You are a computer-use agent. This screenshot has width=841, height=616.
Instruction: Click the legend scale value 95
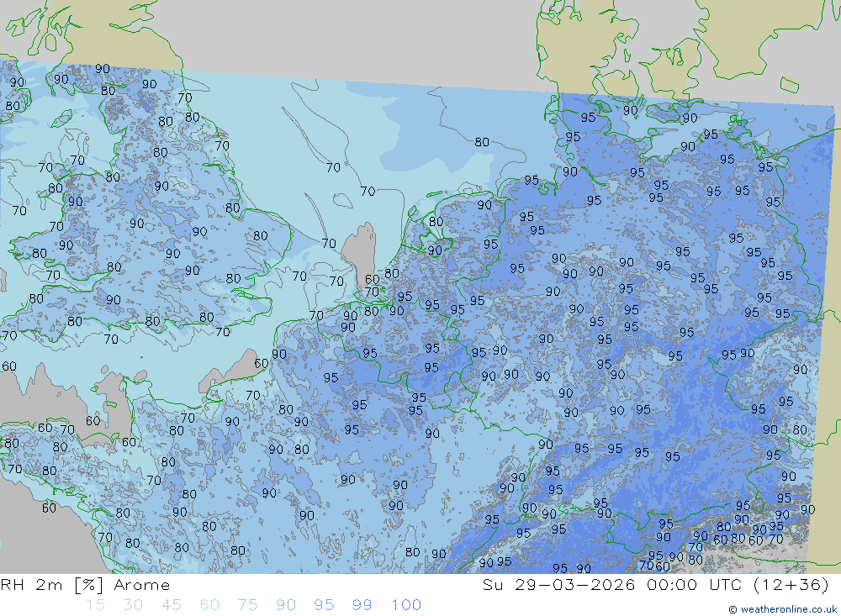324,605
